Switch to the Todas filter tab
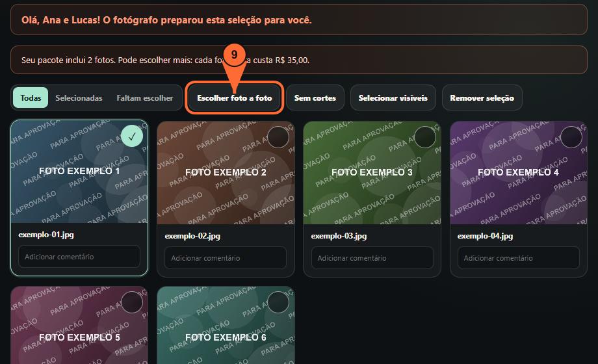The height and width of the screenshot is (364, 598). click(31, 97)
